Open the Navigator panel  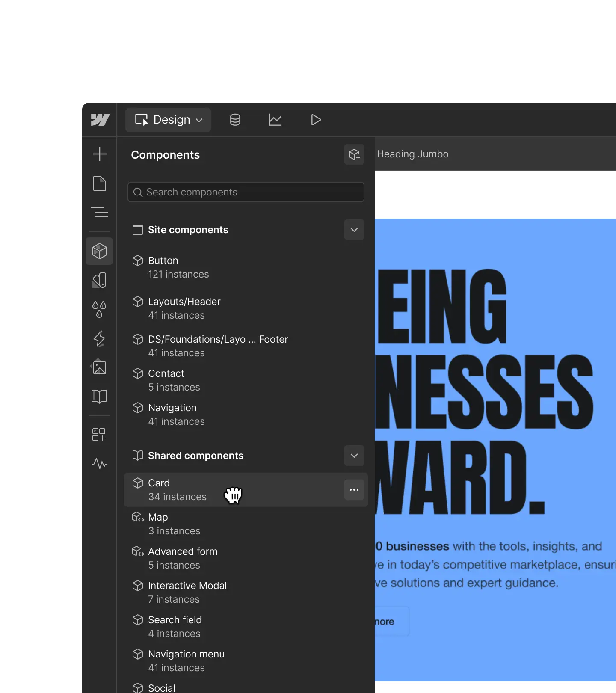99,212
